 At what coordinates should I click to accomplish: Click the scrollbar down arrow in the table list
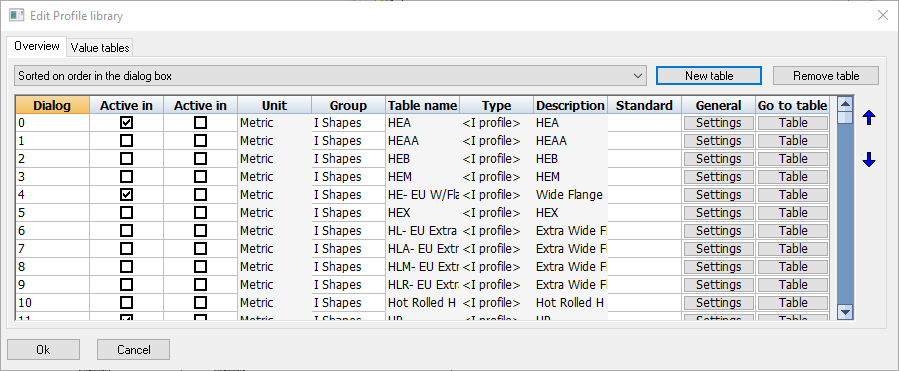pyautogui.click(x=845, y=312)
